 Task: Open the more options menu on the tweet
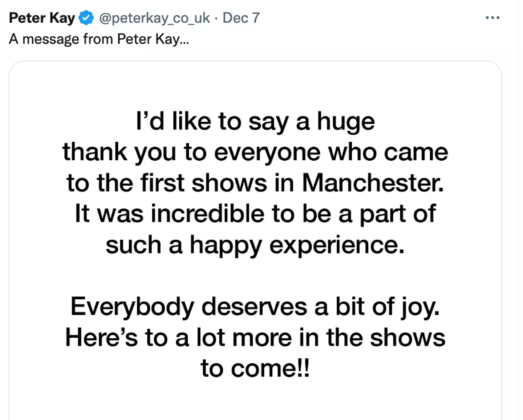[492, 17]
